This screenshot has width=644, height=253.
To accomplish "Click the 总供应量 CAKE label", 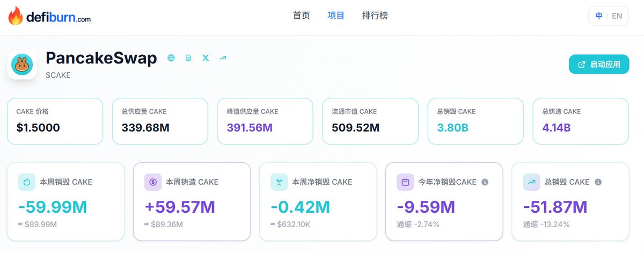I will click(144, 112).
